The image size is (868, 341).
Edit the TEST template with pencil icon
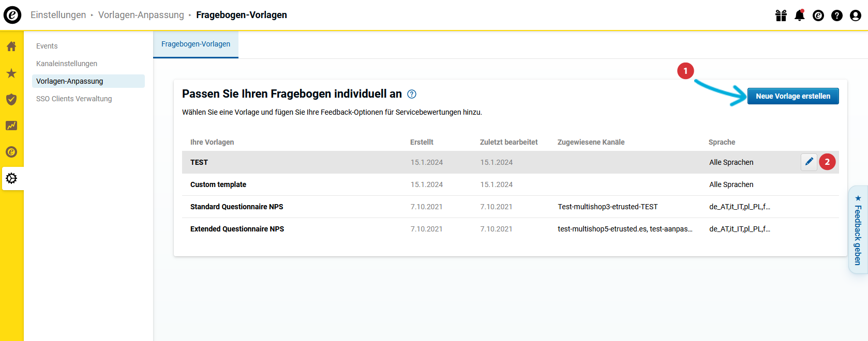[809, 162]
